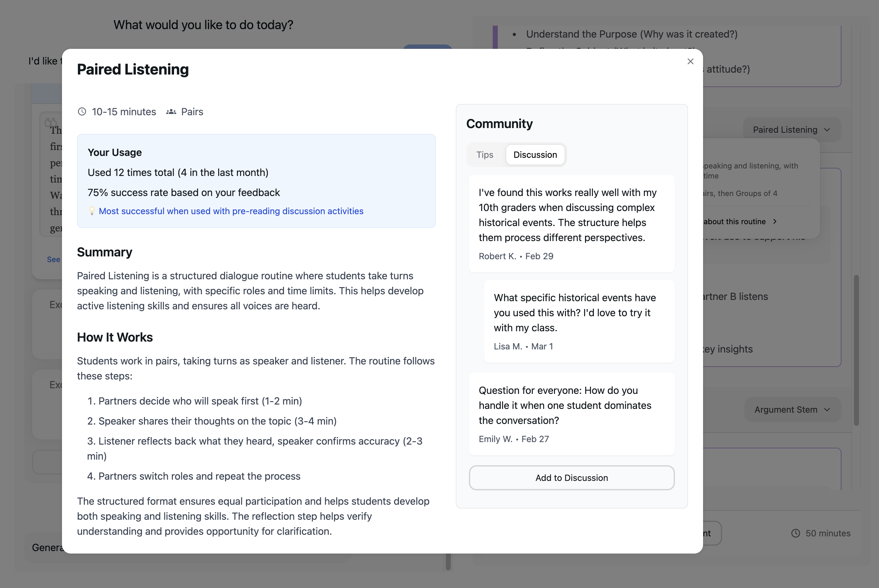Switch to the Tips tab

coord(485,154)
